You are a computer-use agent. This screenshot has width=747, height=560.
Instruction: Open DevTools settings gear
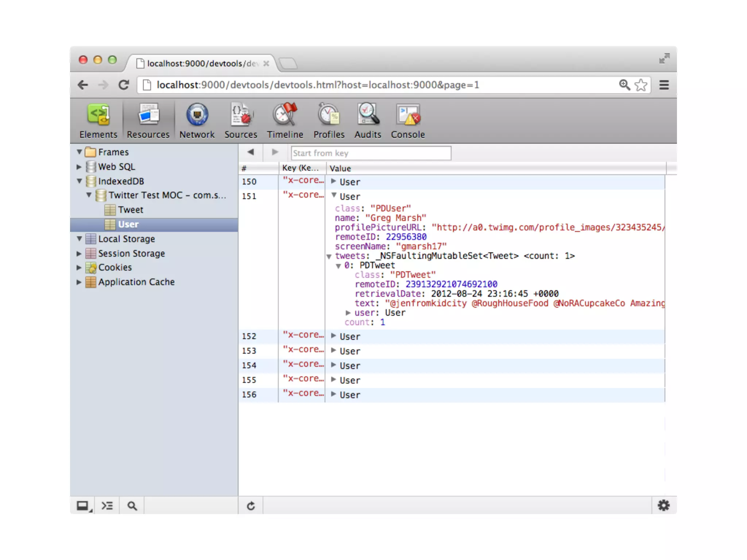pyautogui.click(x=663, y=505)
